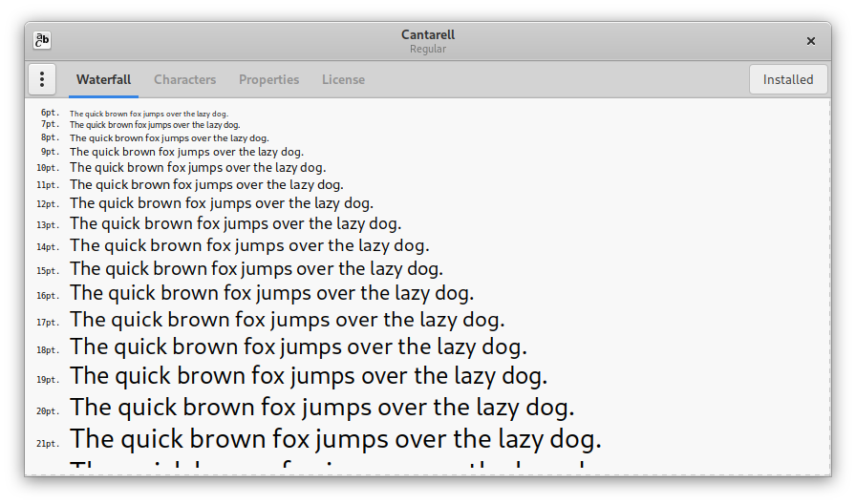Screen dimensions: 856x504
Task: Click the 10pt. size label
Action: 47,168
